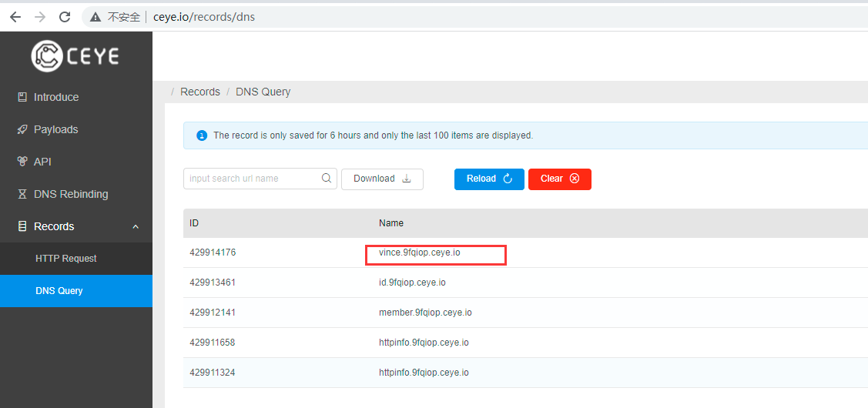This screenshot has height=408, width=868.
Task: Click the browser forward arrow
Action: click(x=40, y=16)
